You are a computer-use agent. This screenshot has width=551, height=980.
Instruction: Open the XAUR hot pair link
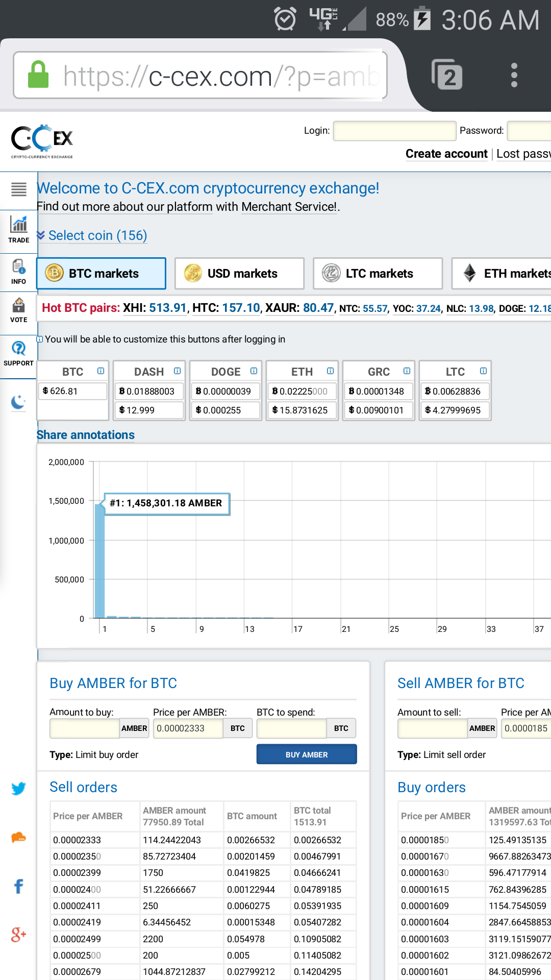coord(299,308)
